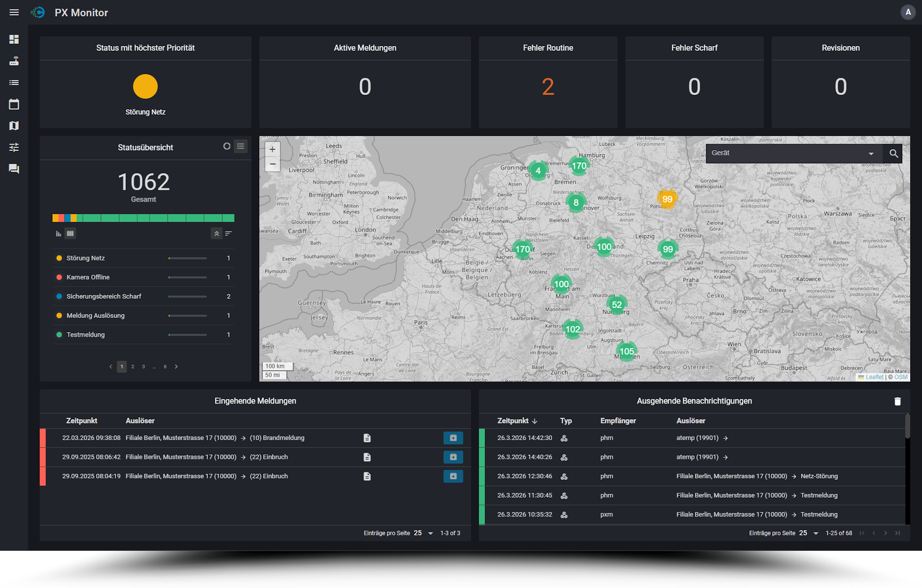Image resolution: width=922 pixels, height=588 pixels.
Task: Open the Leaflet attribution link
Action: click(x=874, y=377)
